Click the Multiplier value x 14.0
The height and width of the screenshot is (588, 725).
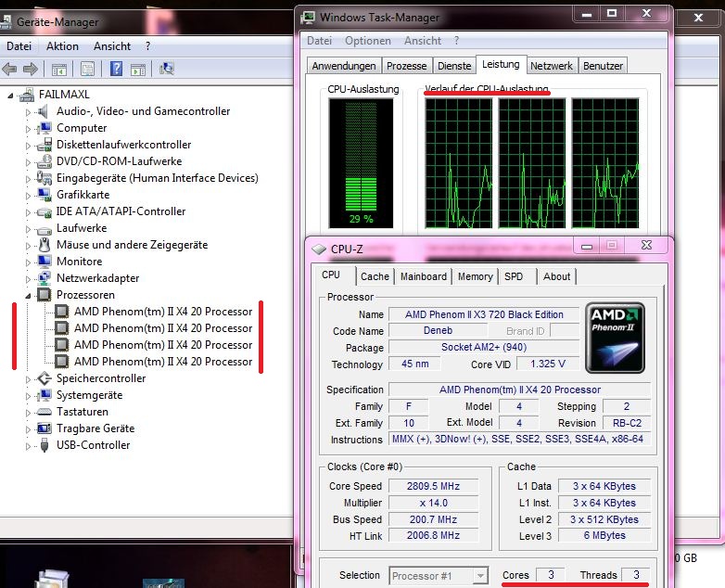pyautogui.click(x=433, y=503)
